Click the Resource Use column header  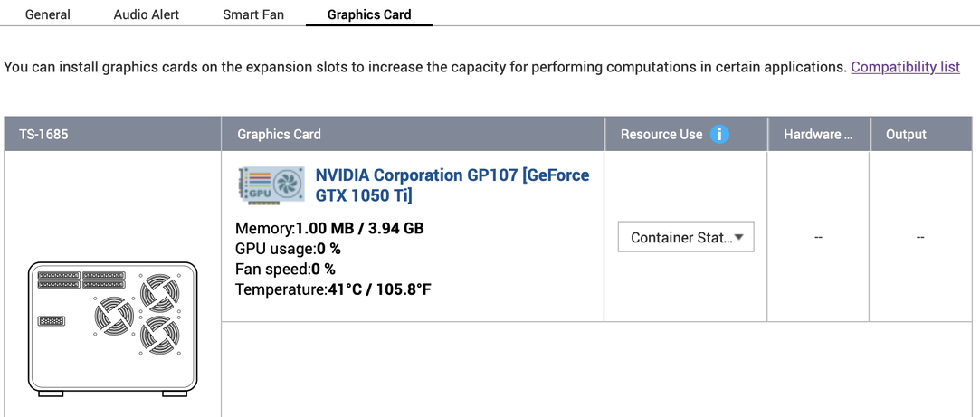[x=661, y=134]
